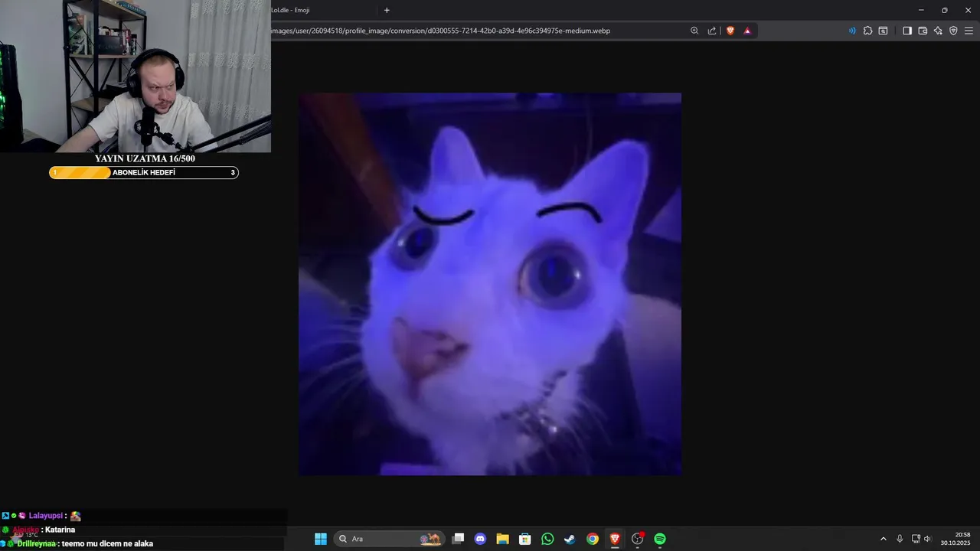Click chat username Lalayupsi
Screen dimensions: 980x551
[x=46, y=516]
